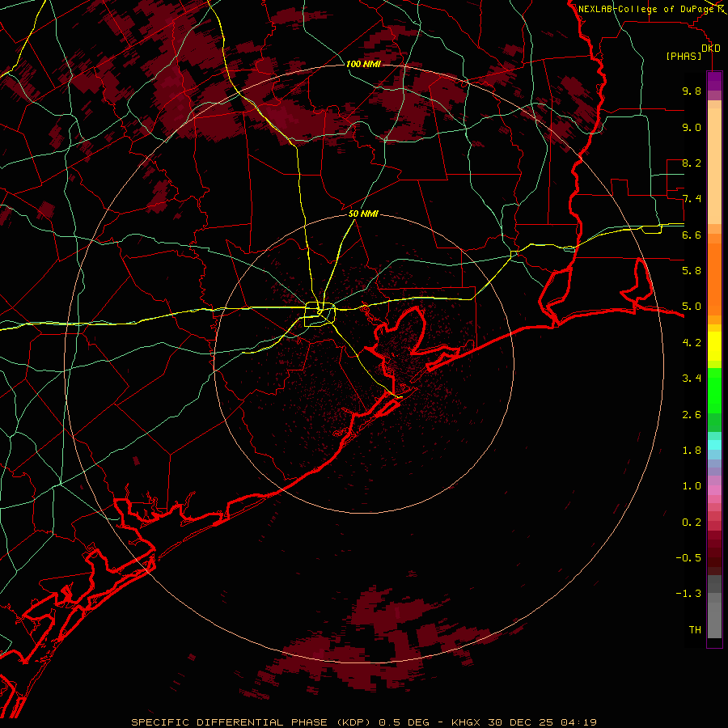Select the 2.6 scale value
Screen dimensions: 728x728
pyautogui.click(x=692, y=415)
